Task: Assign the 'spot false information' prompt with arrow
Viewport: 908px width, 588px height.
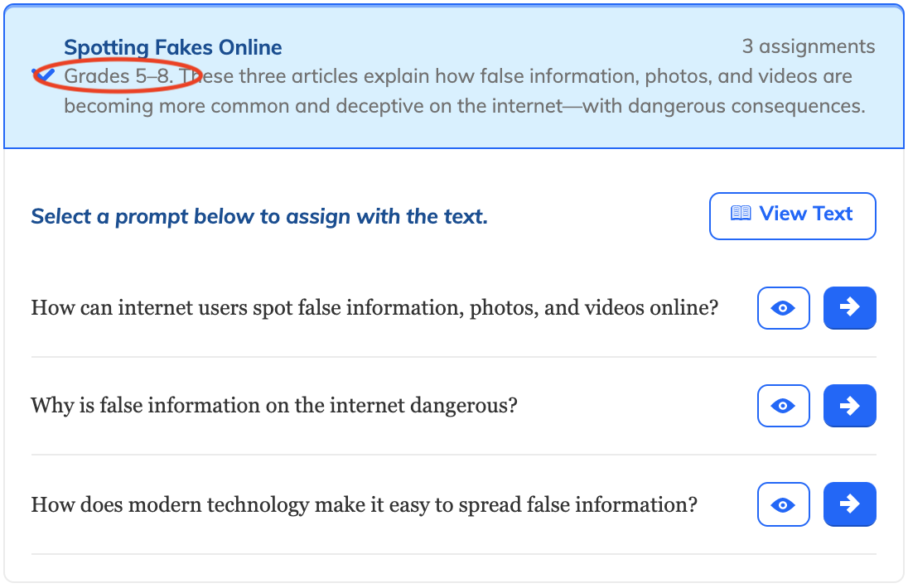Action: [x=849, y=308]
